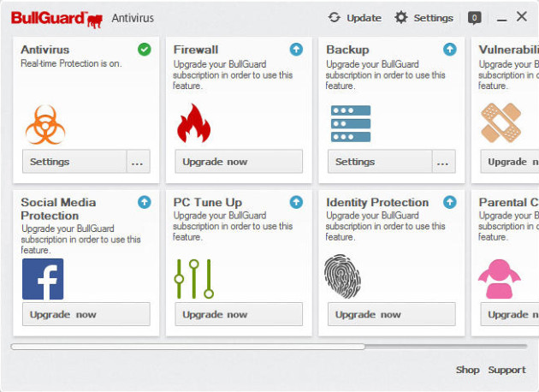Click the pink girl Parental Control icon
Viewport: 539px width, 392px height.
click(499, 279)
